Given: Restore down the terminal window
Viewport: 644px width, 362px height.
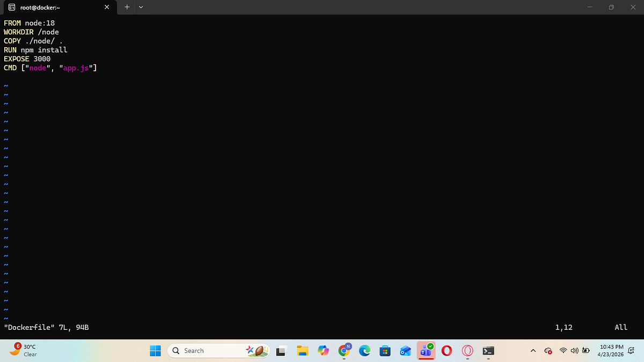Looking at the screenshot, I should pos(611,8).
